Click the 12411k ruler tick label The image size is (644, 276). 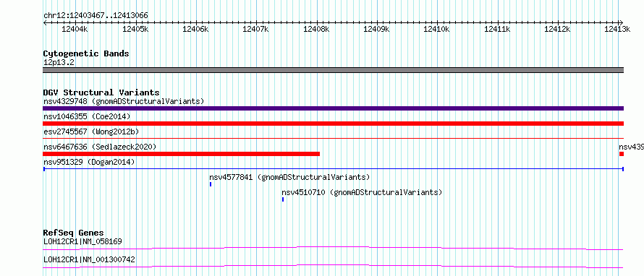tap(497, 29)
